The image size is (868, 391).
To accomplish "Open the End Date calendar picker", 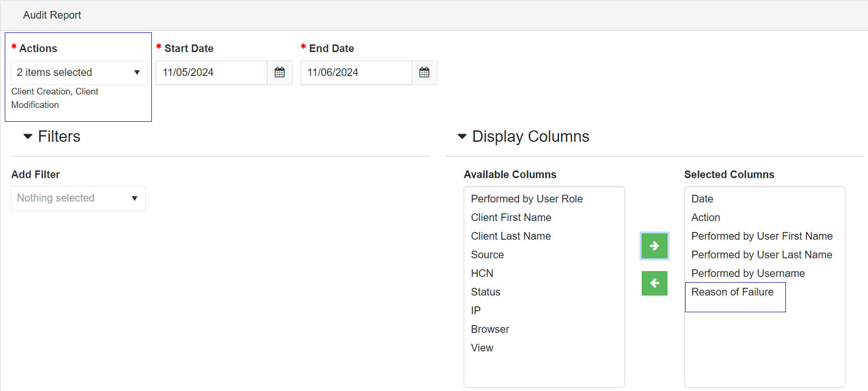I will (x=424, y=73).
